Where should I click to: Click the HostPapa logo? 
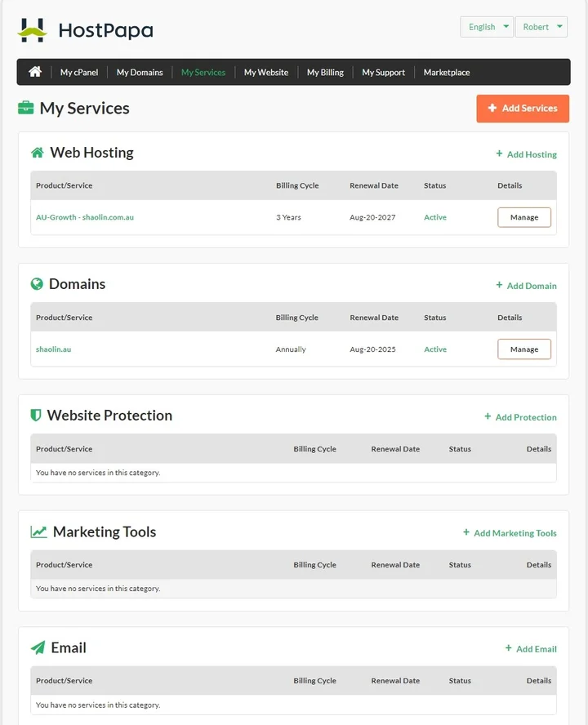pos(85,31)
